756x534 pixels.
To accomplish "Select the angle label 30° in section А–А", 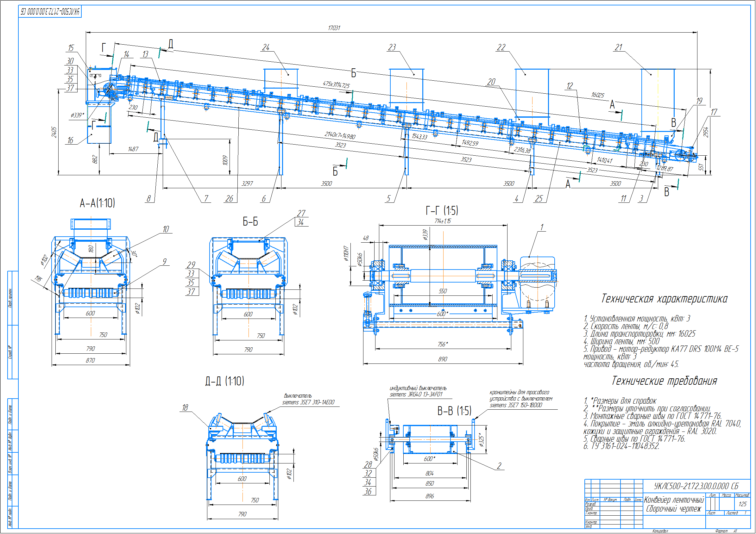I will pos(134,253).
